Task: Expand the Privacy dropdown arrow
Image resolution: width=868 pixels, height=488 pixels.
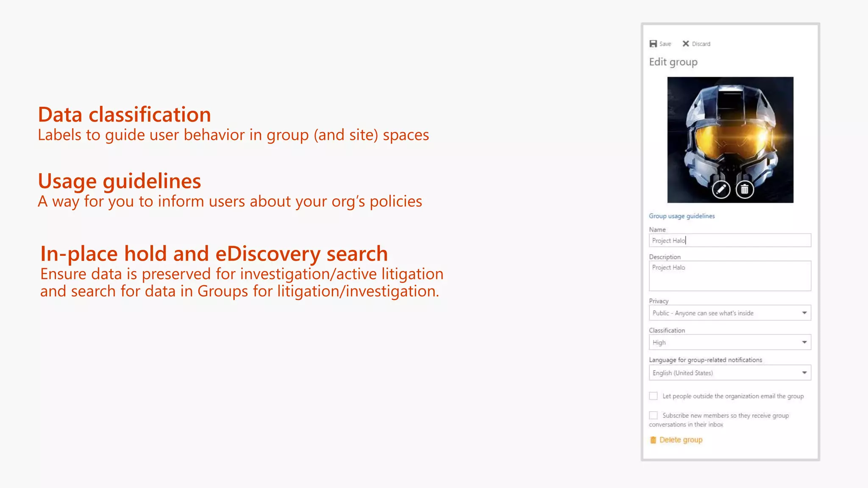Action: coord(804,313)
